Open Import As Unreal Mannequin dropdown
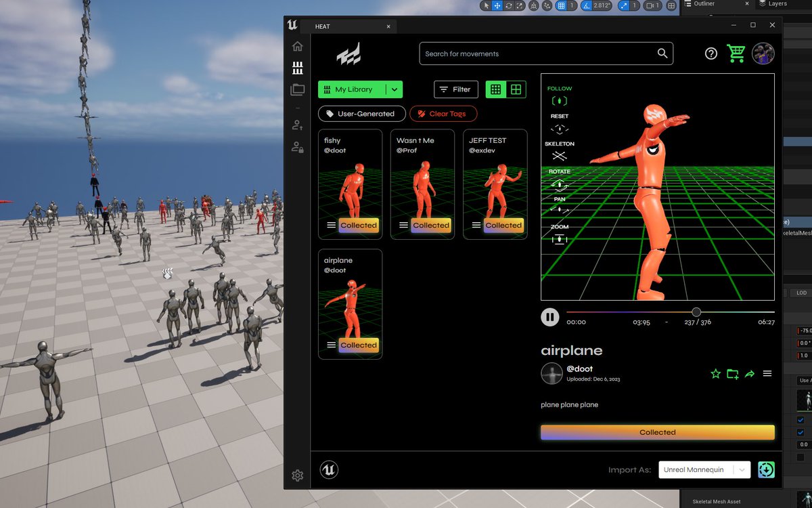Image resolution: width=812 pixels, height=508 pixels. click(x=704, y=469)
